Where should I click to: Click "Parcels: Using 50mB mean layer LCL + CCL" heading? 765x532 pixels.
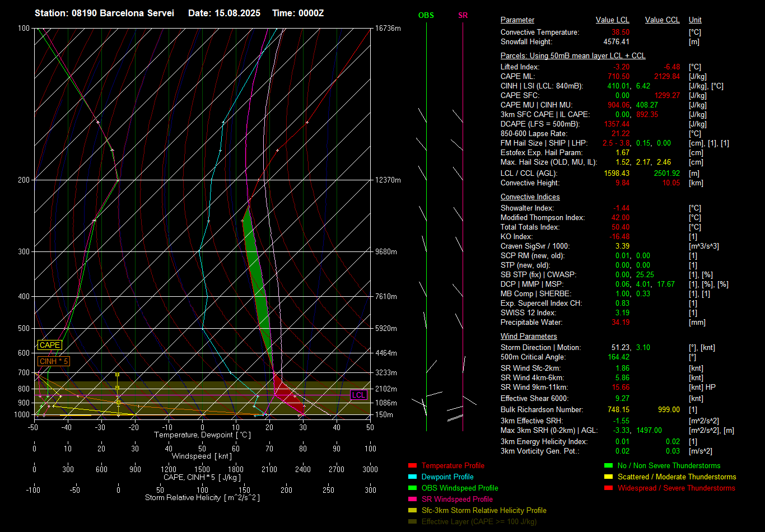coord(573,56)
